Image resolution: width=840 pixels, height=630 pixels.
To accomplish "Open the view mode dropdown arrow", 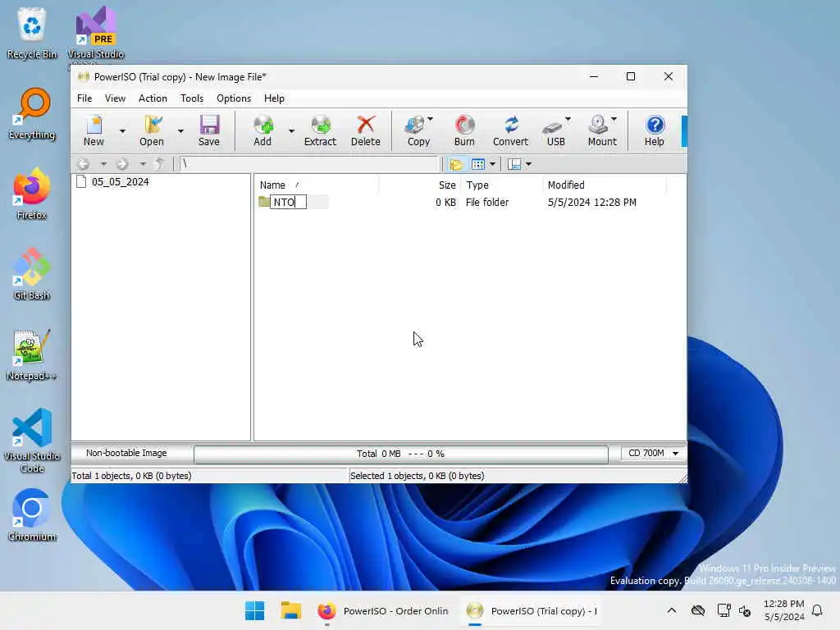I will [492, 164].
